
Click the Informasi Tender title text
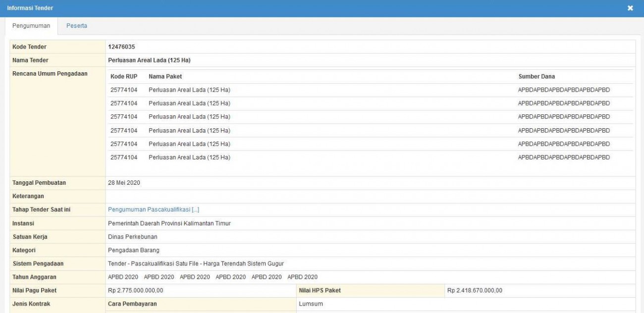30,8
